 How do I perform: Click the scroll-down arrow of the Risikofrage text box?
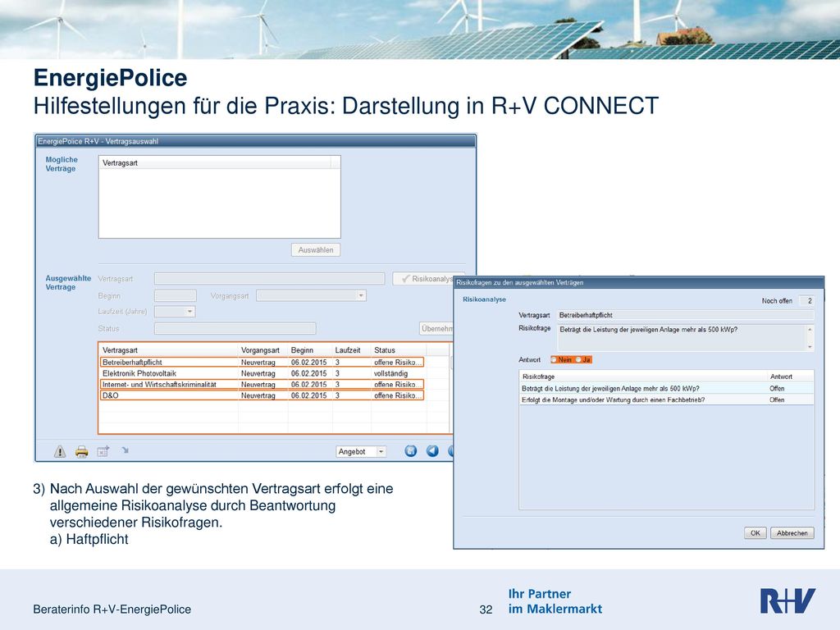point(810,347)
